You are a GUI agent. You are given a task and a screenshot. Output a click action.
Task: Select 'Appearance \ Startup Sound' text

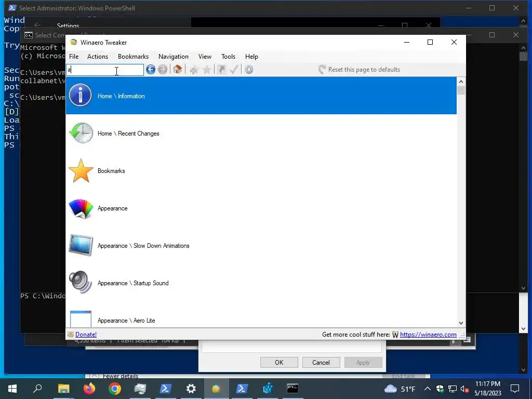(x=133, y=283)
